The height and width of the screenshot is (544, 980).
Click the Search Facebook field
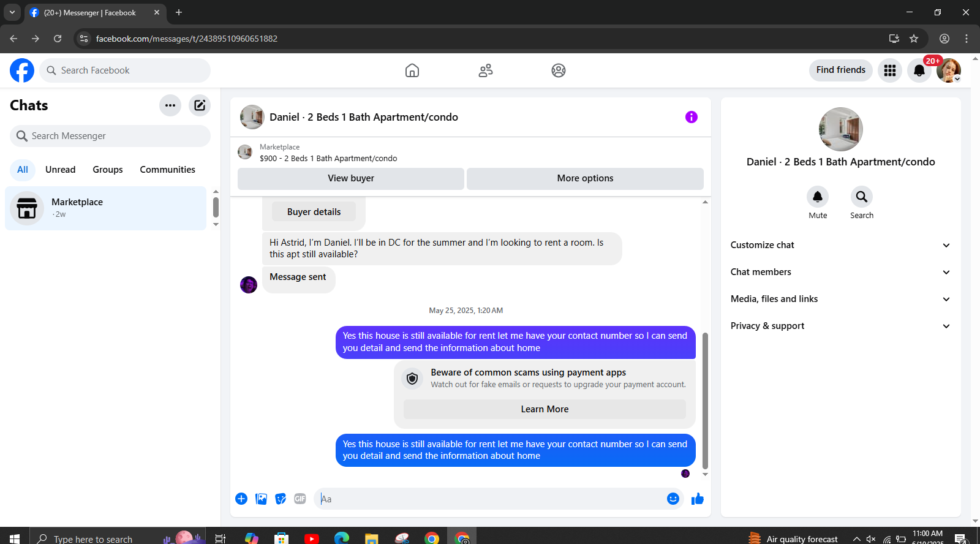click(x=125, y=70)
